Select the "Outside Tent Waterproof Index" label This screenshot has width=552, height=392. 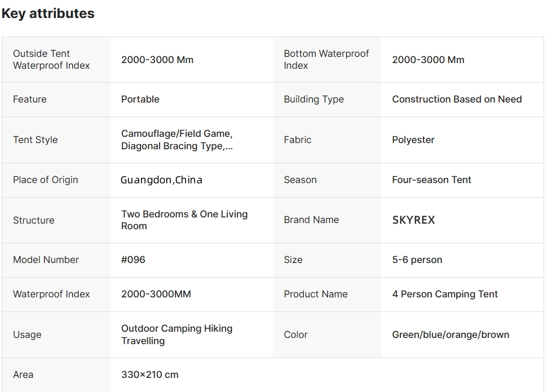51,60
